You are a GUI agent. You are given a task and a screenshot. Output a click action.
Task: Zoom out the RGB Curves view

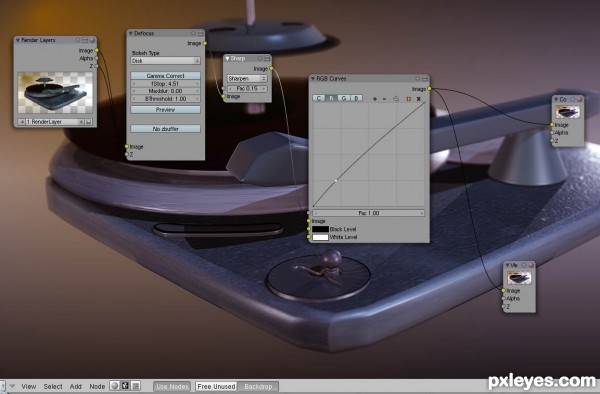coord(385,99)
